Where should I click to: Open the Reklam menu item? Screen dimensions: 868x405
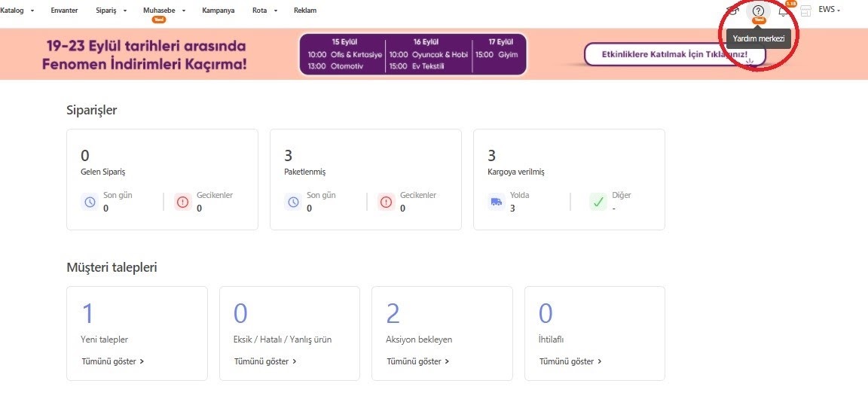click(304, 11)
